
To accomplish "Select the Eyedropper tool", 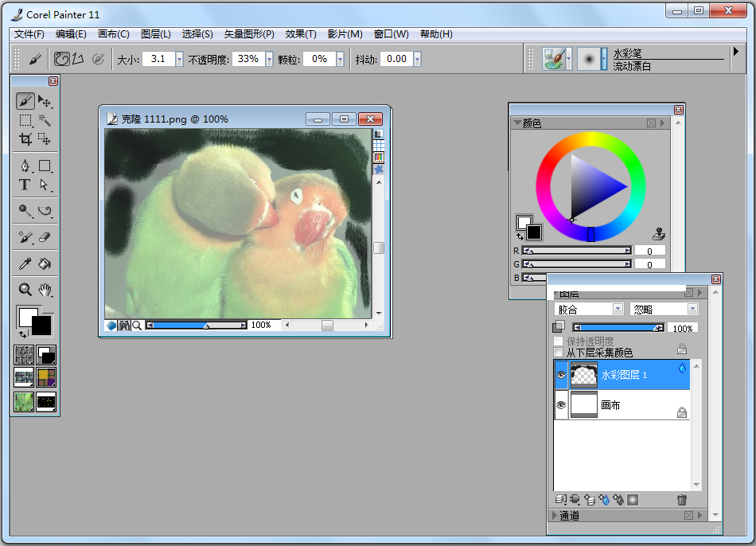I will click(x=25, y=263).
